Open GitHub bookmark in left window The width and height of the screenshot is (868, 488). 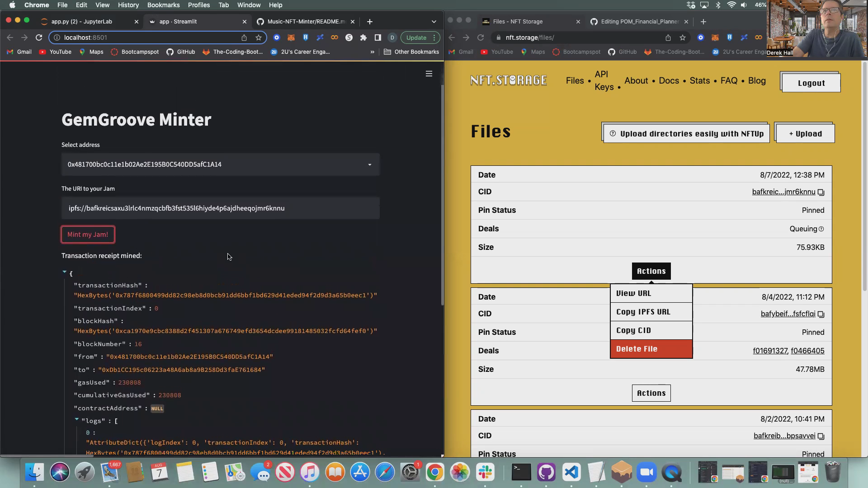[181, 52]
